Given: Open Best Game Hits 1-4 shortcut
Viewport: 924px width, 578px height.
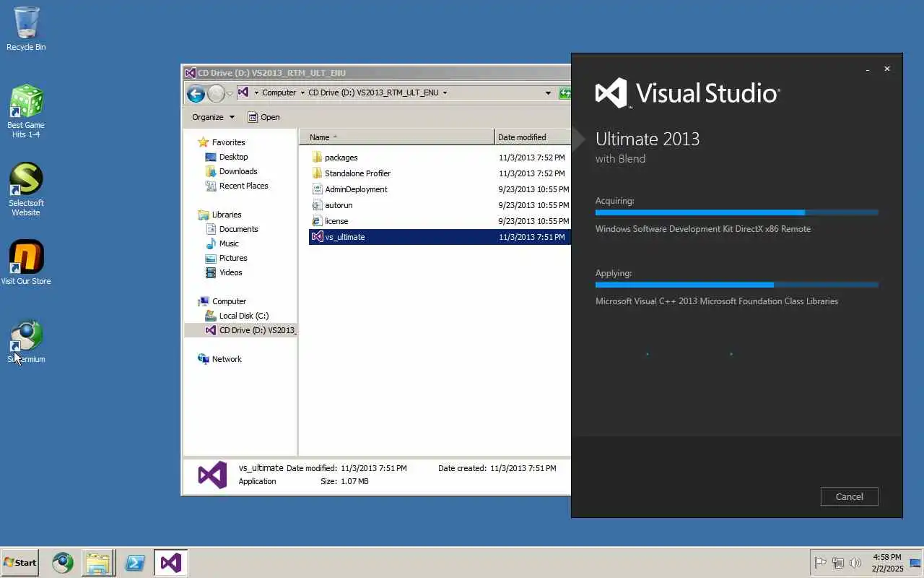Looking at the screenshot, I should pos(26,111).
